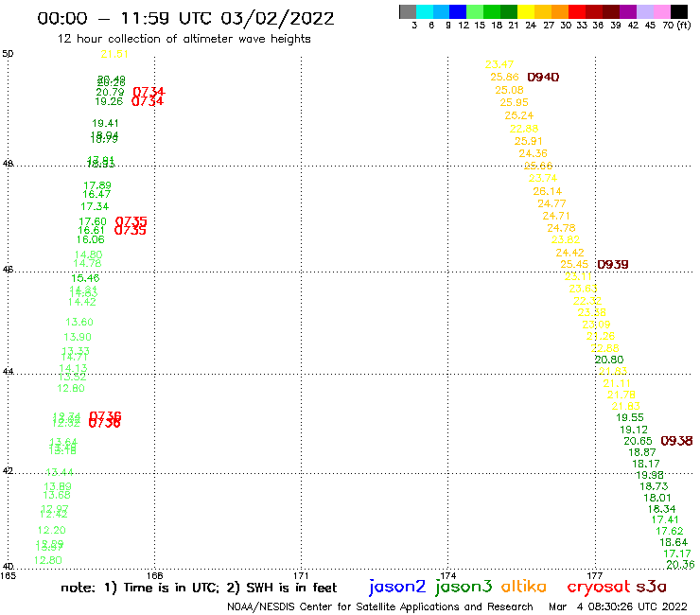Click the longitude axis label 171

point(301,575)
